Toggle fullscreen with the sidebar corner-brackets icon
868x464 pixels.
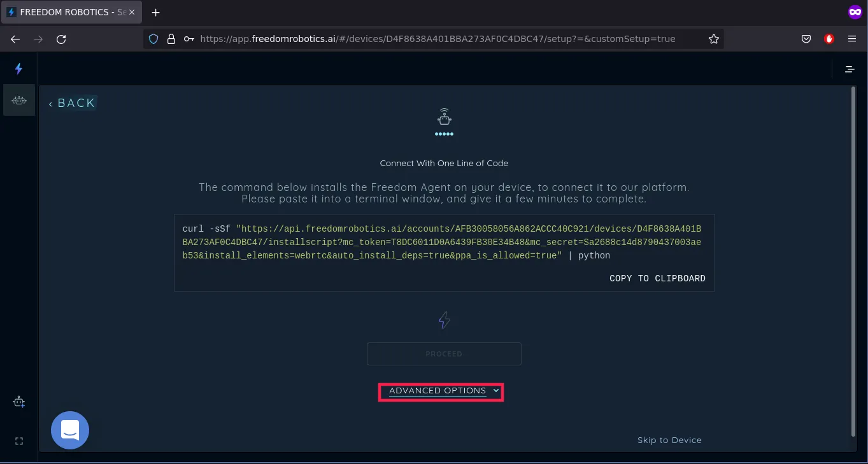click(19, 441)
